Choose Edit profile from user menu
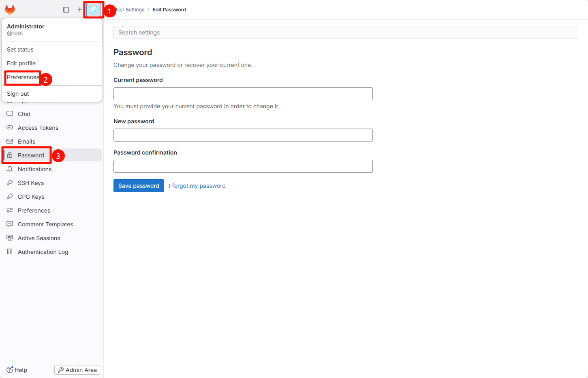Screen dimensions: 588x378 (x=21, y=63)
